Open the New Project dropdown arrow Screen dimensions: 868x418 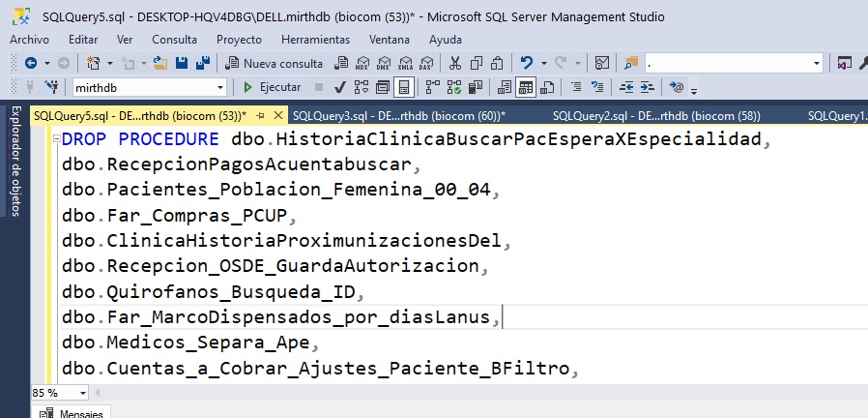[x=109, y=63]
